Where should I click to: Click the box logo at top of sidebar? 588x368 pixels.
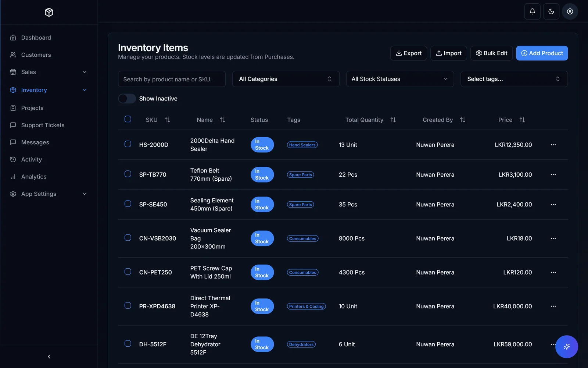[49, 12]
